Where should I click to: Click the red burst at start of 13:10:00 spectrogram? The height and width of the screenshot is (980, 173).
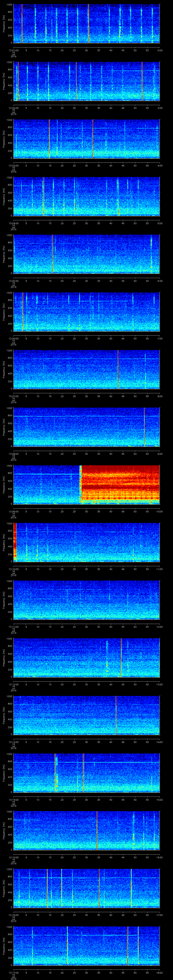[x=15, y=543]
